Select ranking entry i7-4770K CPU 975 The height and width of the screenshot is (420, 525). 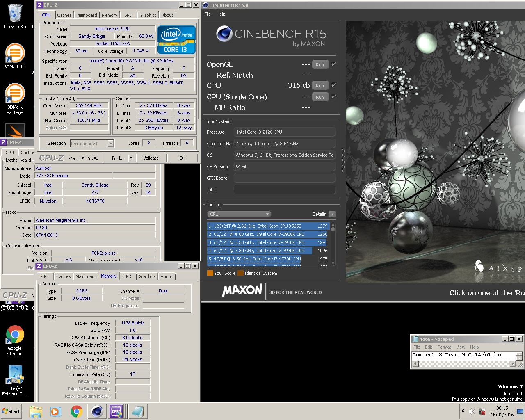click(268, 259)
